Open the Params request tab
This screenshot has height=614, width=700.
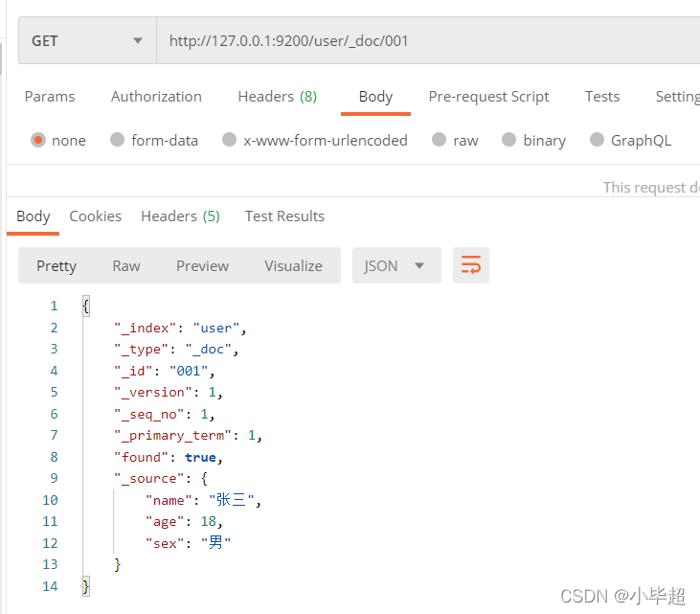[x=50, y=97]
